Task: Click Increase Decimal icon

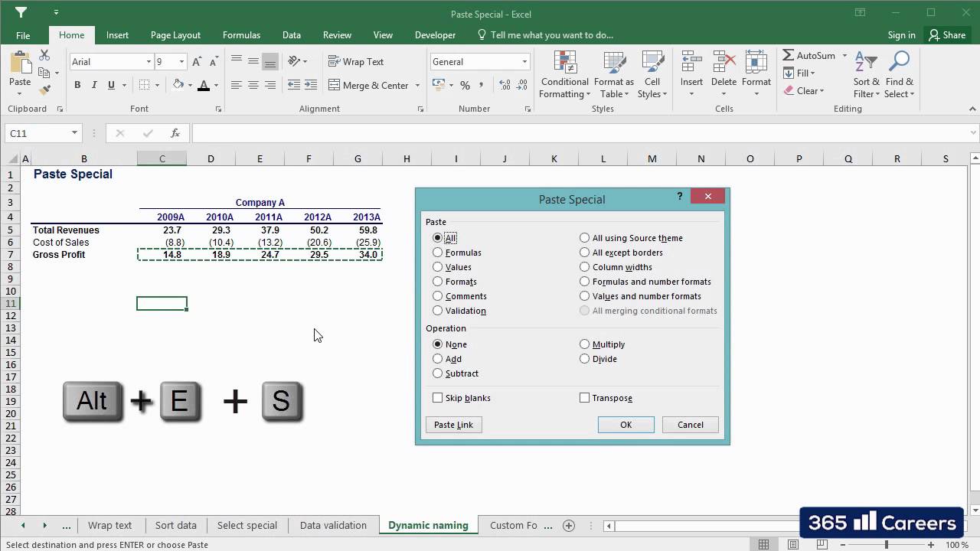Action: coord(505,85)
